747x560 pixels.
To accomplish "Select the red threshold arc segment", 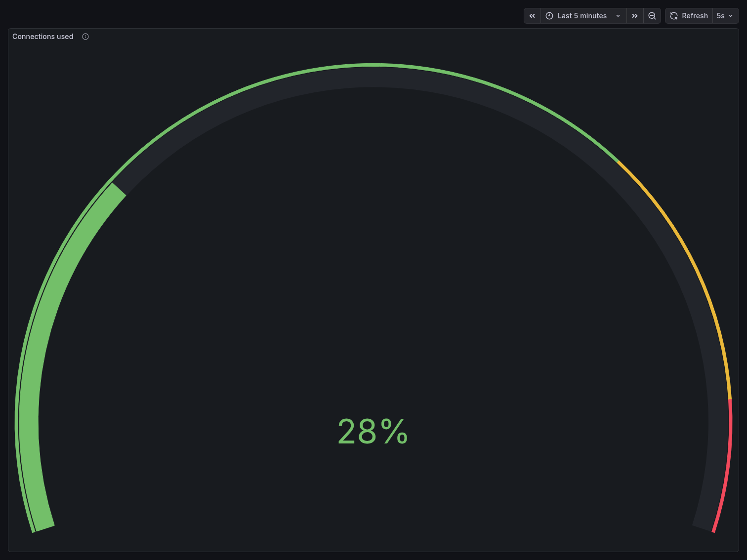I will click(726, 469).
